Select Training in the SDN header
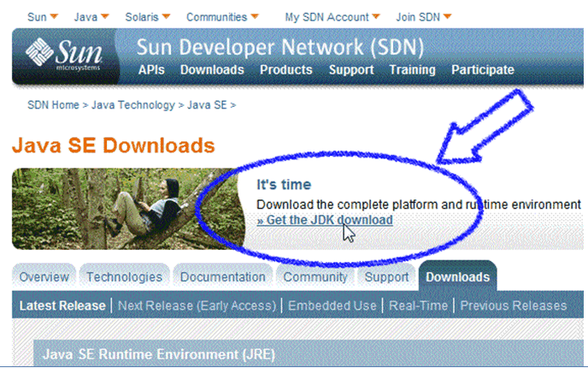This screenshot has width=588, height=368. [412, 70]
